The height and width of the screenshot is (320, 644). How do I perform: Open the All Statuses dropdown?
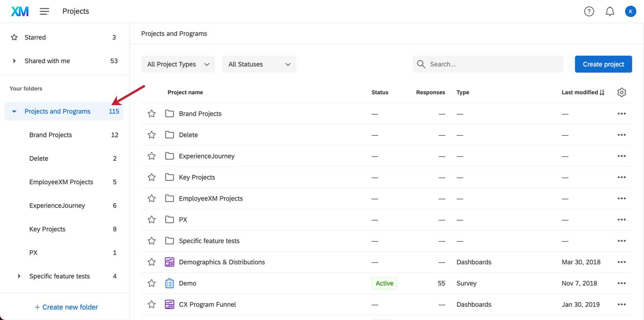point(259,64)
